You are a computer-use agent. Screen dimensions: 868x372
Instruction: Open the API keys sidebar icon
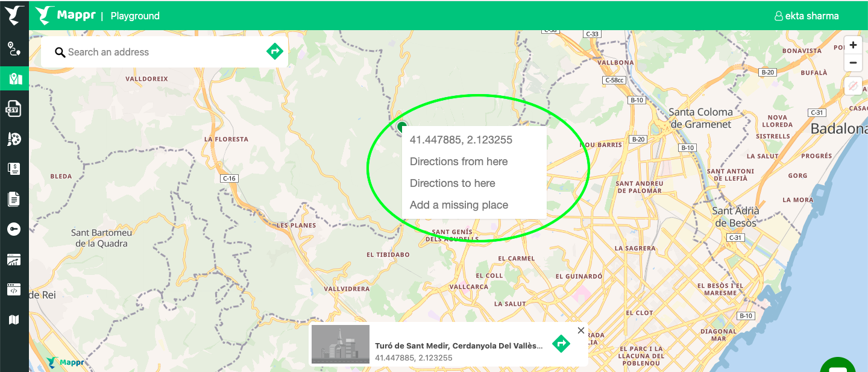tap(13, 229)
